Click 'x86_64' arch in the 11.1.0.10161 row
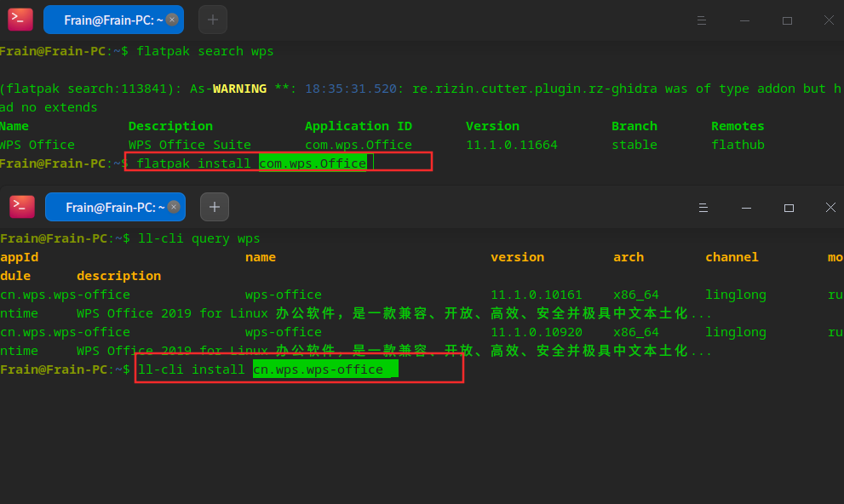This screenshot has height=504, width=844. click(635, 295)
